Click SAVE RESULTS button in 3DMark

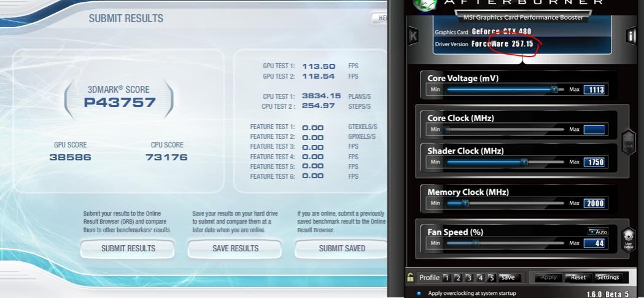[235, 249]
